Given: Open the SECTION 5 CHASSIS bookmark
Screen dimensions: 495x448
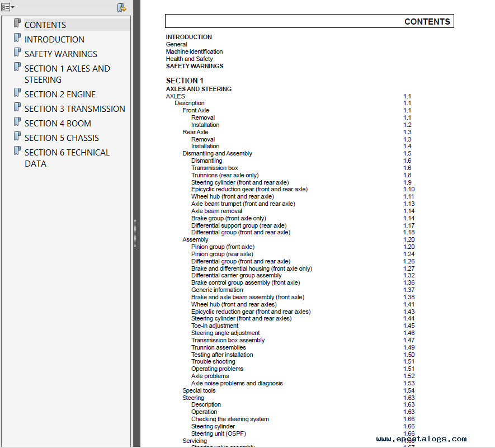Looking at the screenshot, I should 62,138.
